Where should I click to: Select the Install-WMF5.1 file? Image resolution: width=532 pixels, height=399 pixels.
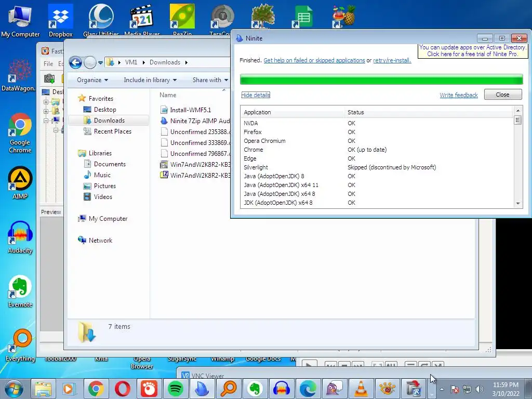point(190,110)
